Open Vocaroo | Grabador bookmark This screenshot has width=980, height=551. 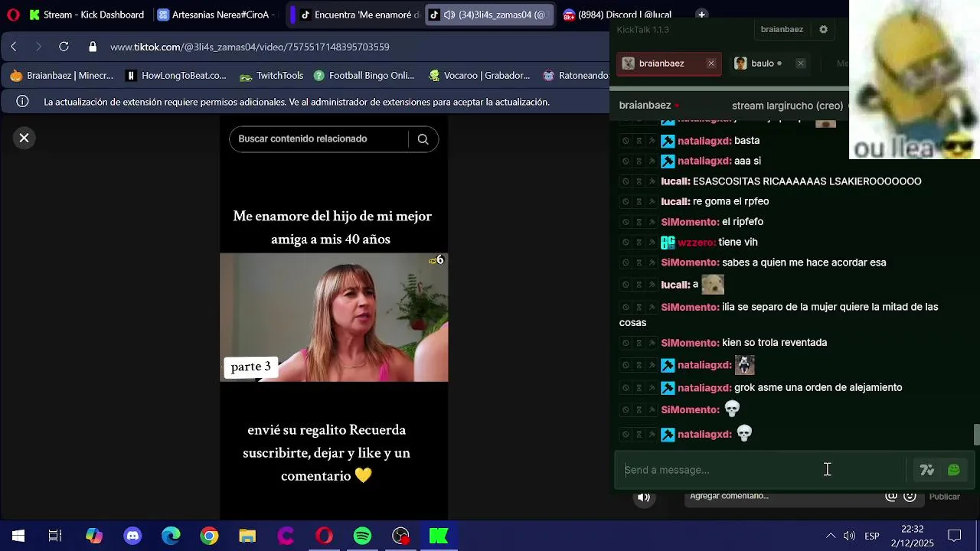tap(479, 76)
